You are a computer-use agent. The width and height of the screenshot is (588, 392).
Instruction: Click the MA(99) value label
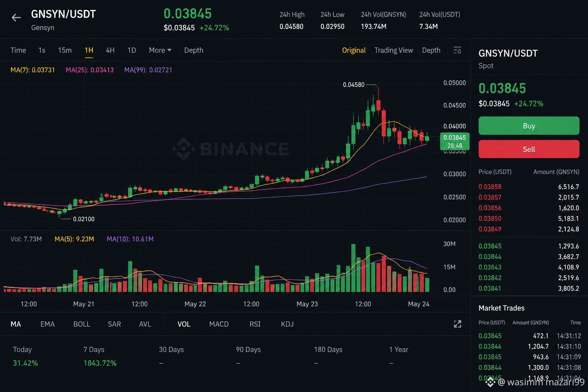tap(148, 70)
